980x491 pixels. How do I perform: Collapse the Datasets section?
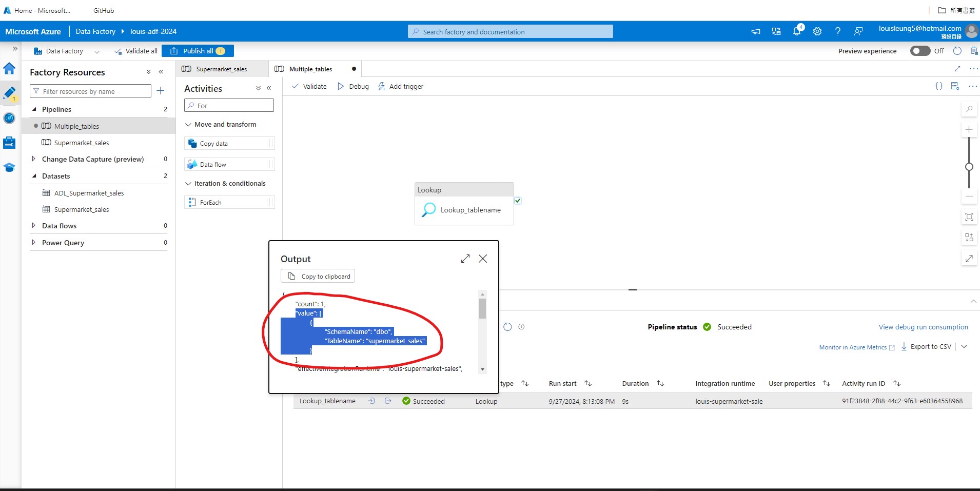click(x=33, y=176)
